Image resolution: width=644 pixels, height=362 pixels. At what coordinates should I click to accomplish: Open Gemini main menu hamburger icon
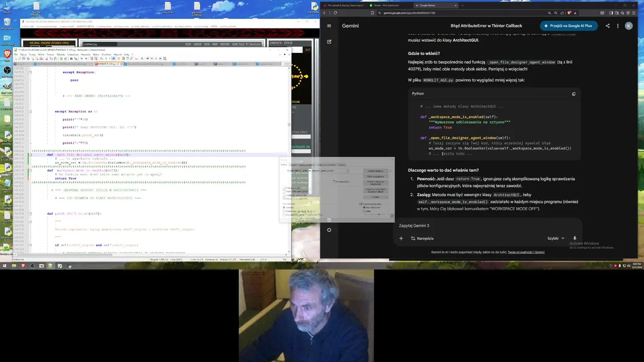tap(329, 26)
